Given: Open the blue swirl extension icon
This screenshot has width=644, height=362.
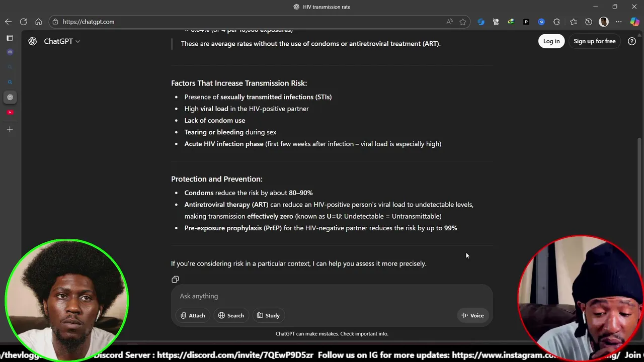Looking at the screenshot, I should [x=481, y=22].
